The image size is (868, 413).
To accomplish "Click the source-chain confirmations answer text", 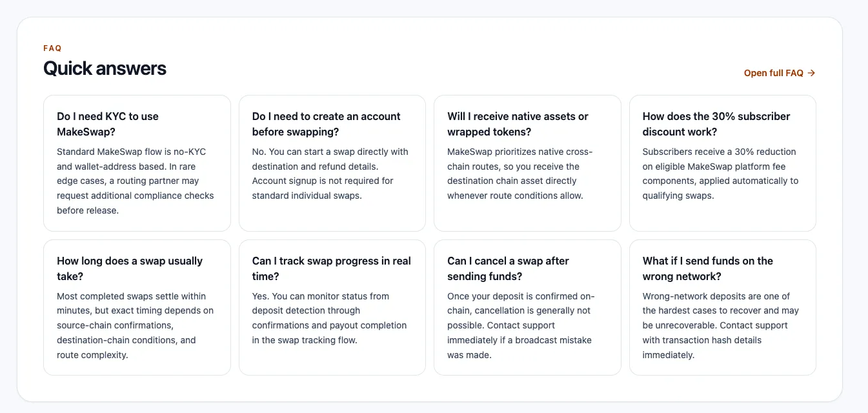I will [136, 325].
